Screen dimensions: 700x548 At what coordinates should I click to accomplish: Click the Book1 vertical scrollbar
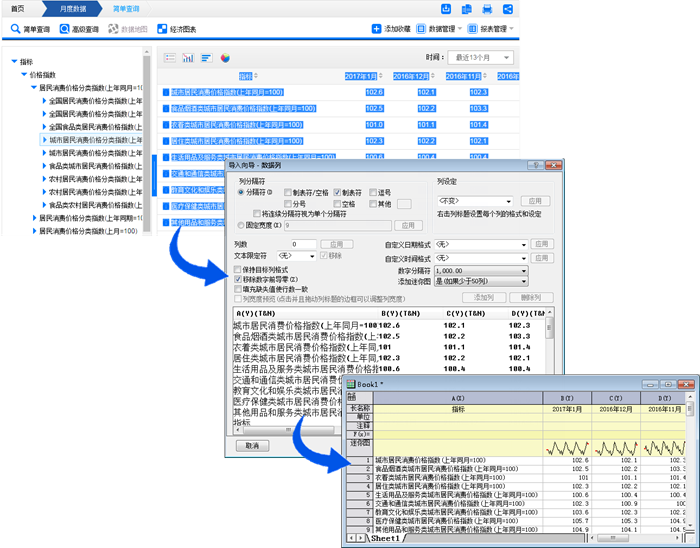point(690,462)
